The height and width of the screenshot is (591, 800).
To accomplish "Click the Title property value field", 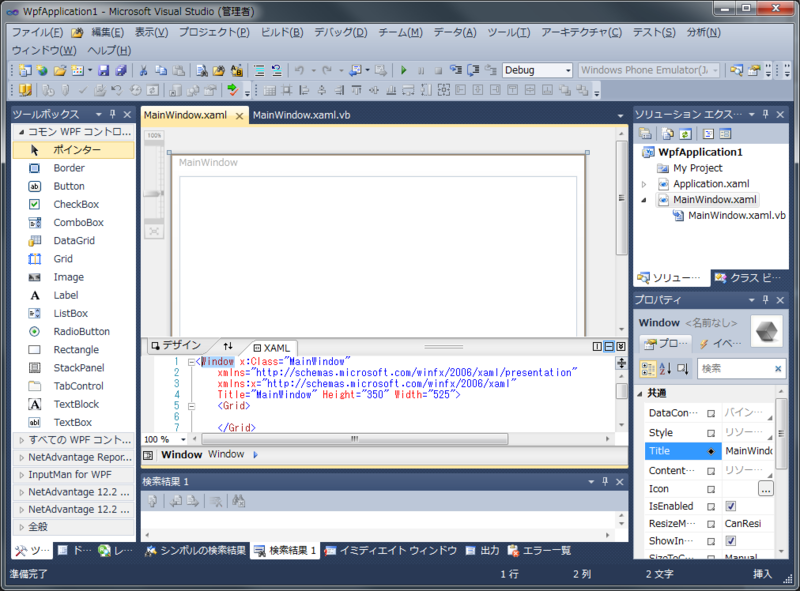I will (x=748, y=451).
